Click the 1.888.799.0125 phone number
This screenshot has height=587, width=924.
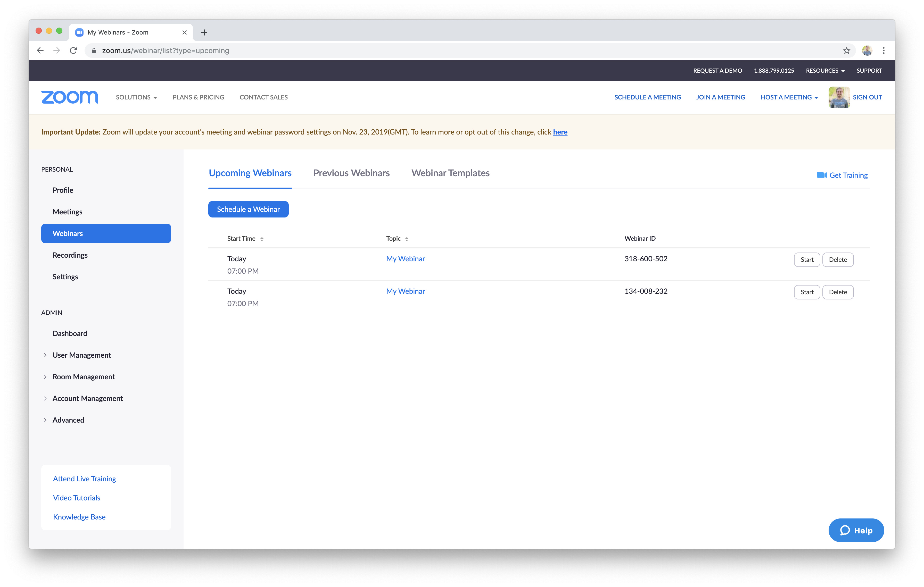(774, 71)
